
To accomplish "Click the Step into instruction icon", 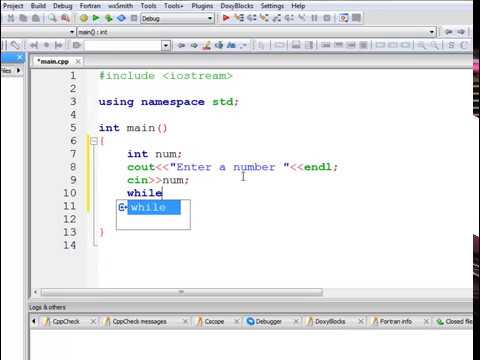I will pyautogui.click(x=302, y=18).
